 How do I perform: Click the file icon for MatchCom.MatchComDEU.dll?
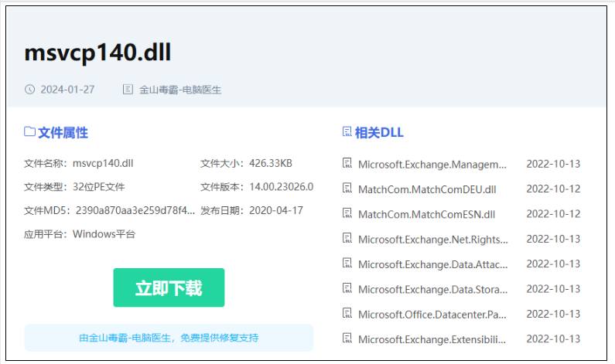point(347,188)
